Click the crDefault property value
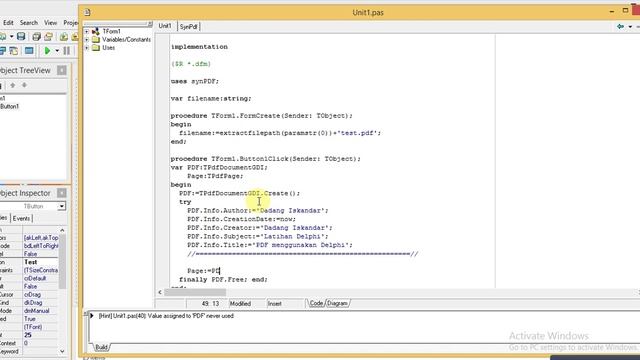The image size is (640, 360). point(40,278)
